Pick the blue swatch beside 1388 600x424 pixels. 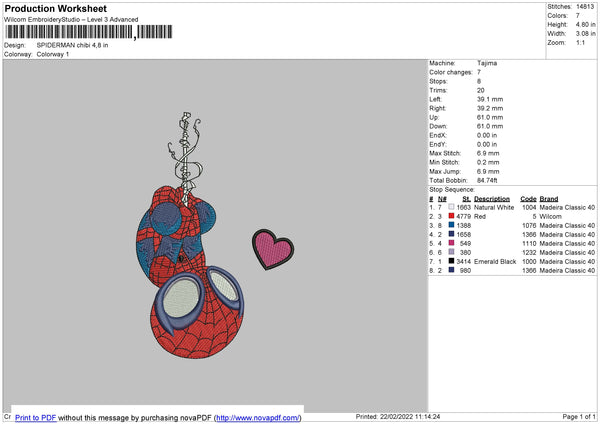pyautogui.click(x=451, y=225)
